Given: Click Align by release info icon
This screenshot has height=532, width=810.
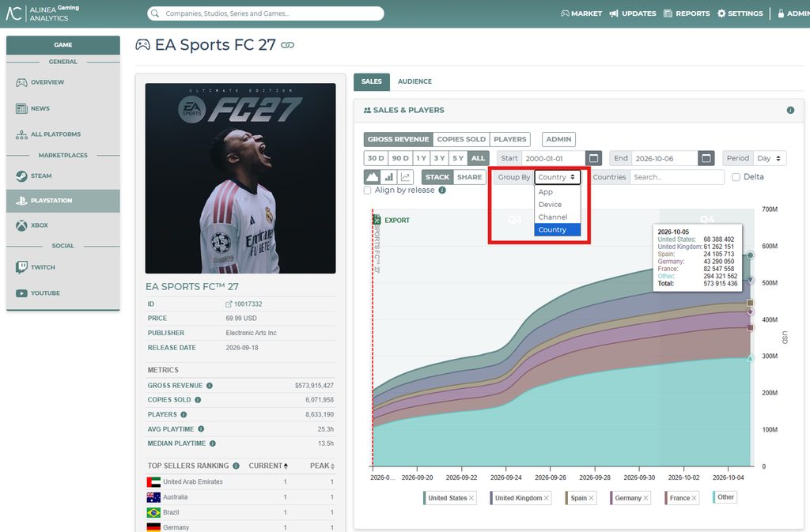Looking at the screenshot, I should coord(442,190).
